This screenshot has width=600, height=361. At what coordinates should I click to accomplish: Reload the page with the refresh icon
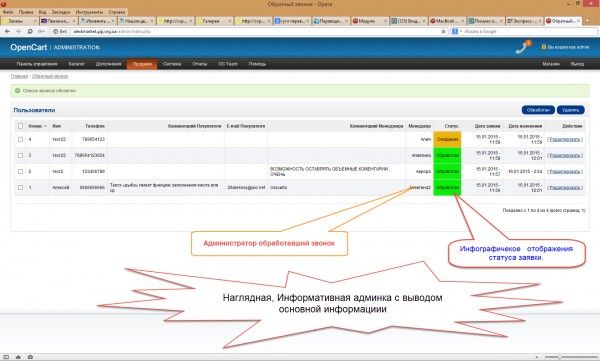30,31
